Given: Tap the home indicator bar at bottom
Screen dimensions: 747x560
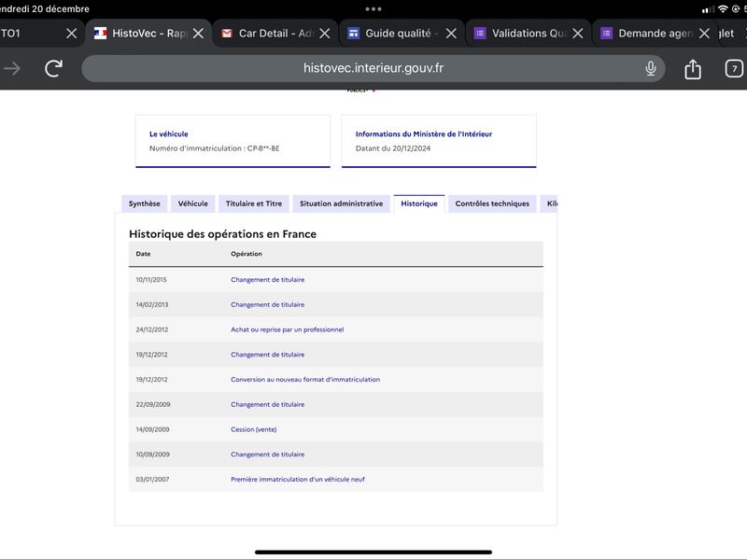Looking at the screenshot, I should tap(373, 553).
